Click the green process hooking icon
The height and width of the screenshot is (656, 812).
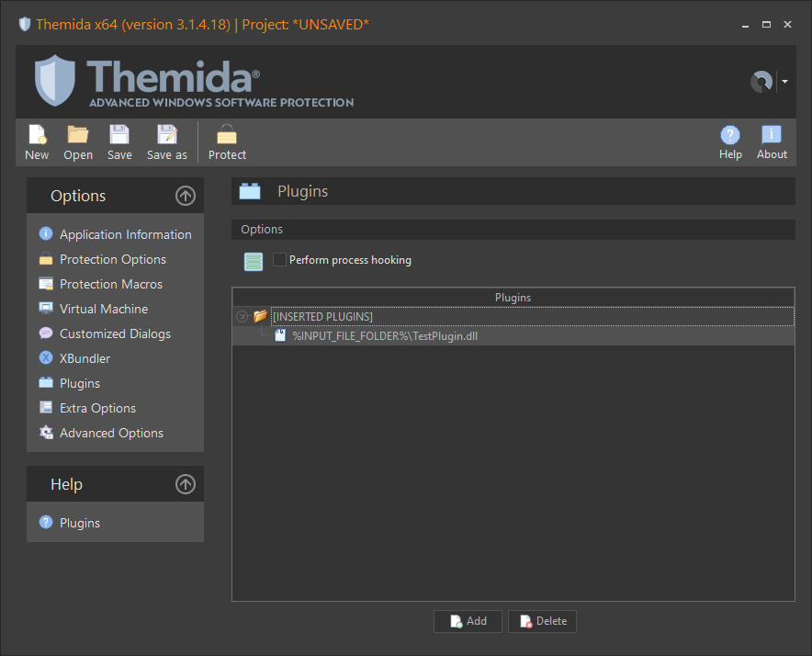click(x=254, y=262)
